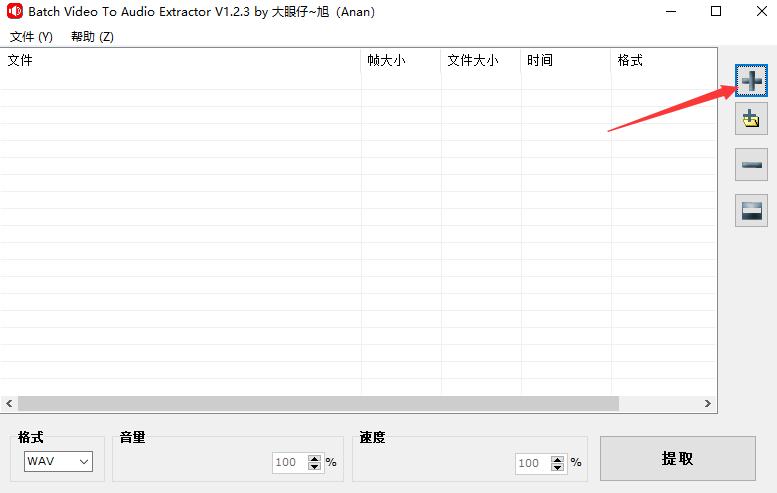Increase 速度 value with up arrow
The height and width of the screenshot is (493, 777).
(557, 459)
